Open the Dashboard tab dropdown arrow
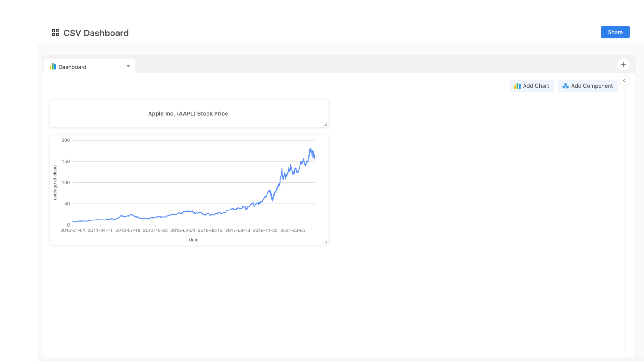This screenshot has height=361, width=644. (x=128, y=66)
